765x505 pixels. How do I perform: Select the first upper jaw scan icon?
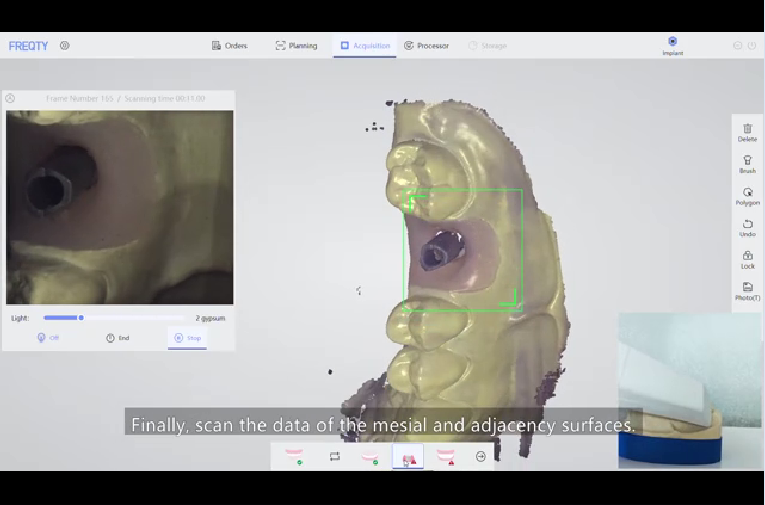[294, 456]
